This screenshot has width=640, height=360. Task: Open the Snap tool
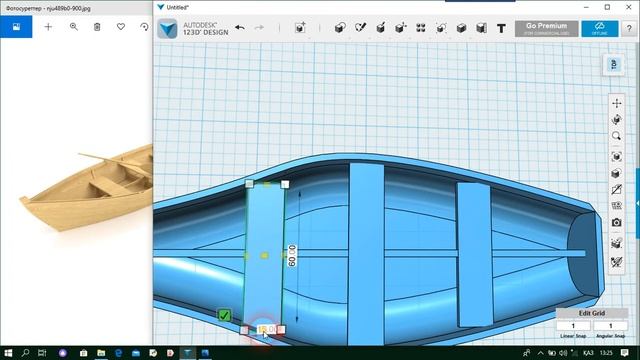[481, 28]
